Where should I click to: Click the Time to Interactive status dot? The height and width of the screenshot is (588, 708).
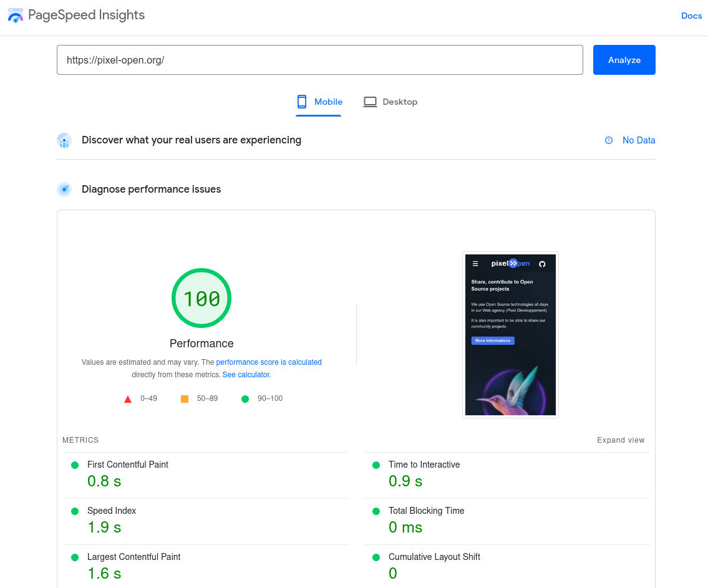pyautogui.click(x=376, y=465)
